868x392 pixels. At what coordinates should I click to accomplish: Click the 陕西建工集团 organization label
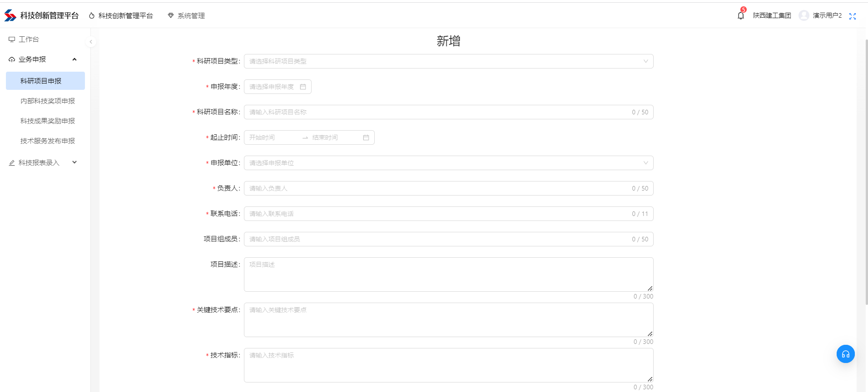772,15
